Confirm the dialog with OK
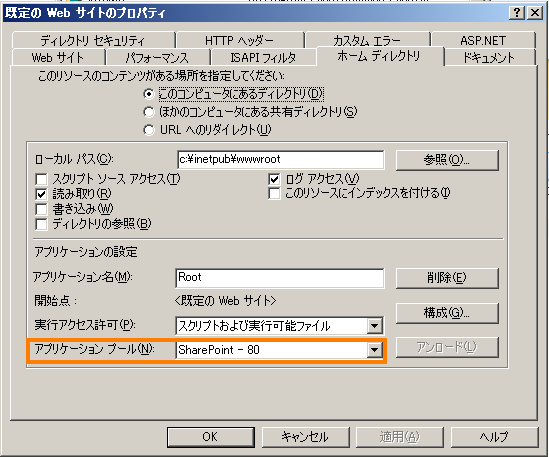 point(210,437)
